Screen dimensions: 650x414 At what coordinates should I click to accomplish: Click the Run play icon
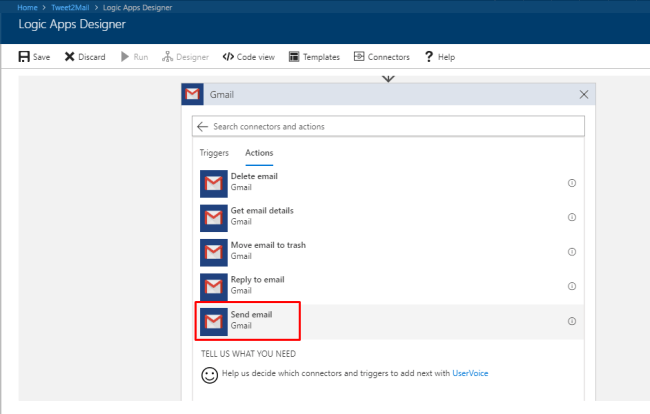(x=124, y=57)
